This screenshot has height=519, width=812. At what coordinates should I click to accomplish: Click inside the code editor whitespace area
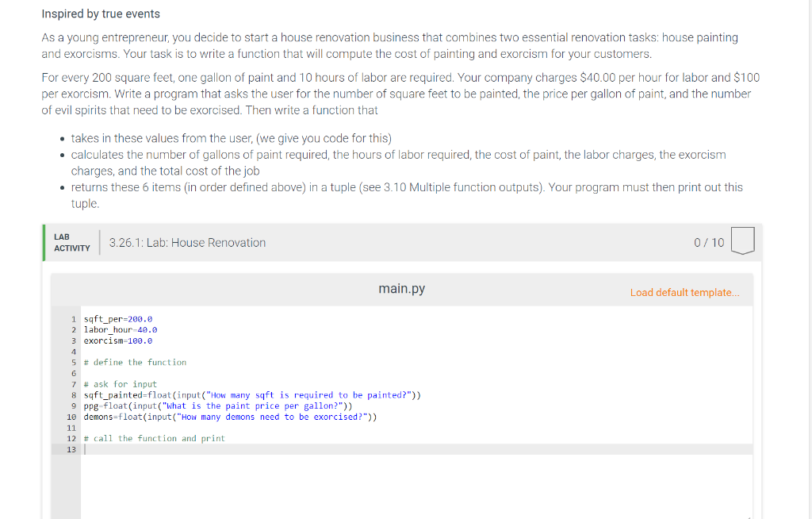tap(396, 484)
